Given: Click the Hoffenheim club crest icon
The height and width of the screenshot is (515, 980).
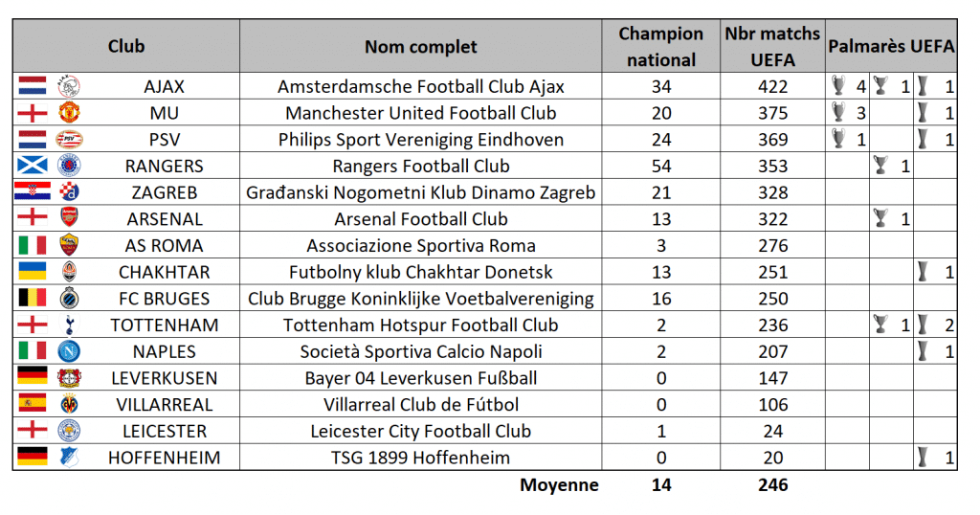Looking at the screenshot, I should [x=69, y=458].
